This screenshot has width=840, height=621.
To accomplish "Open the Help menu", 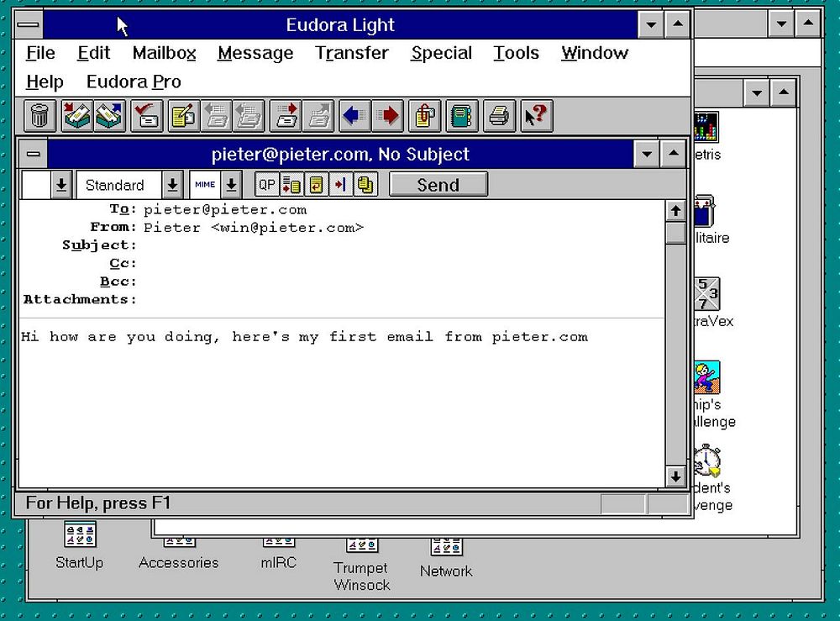I will click(45, 82).
